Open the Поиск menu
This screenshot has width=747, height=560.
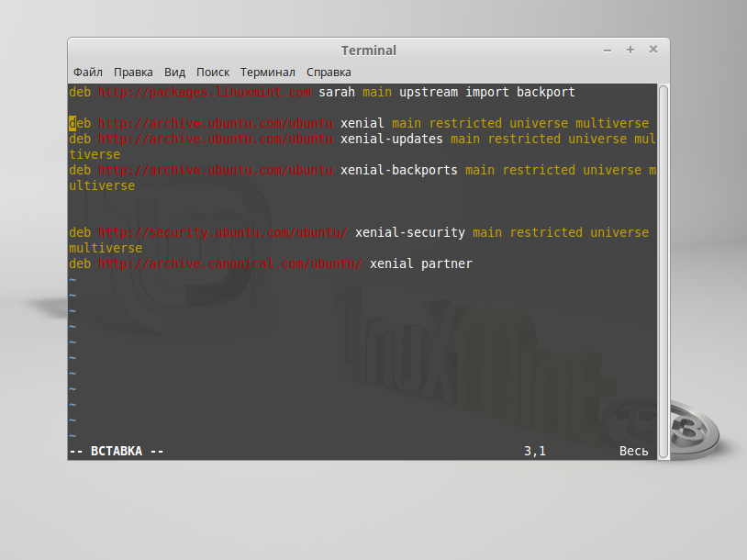point(213,72)
